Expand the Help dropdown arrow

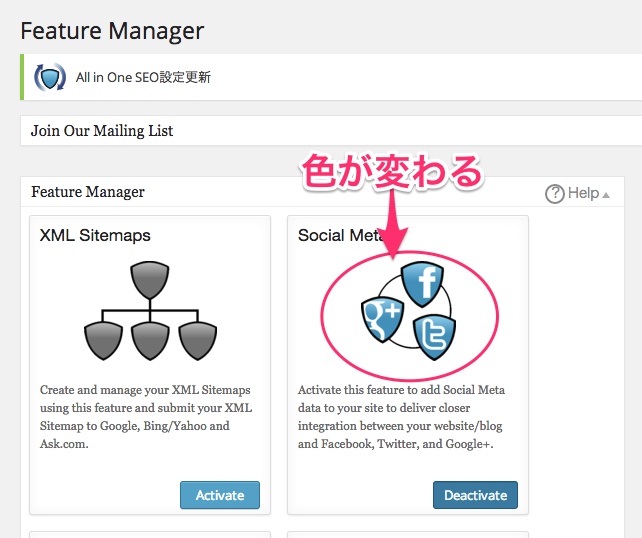pyautogui.click(x=606, y=195)
